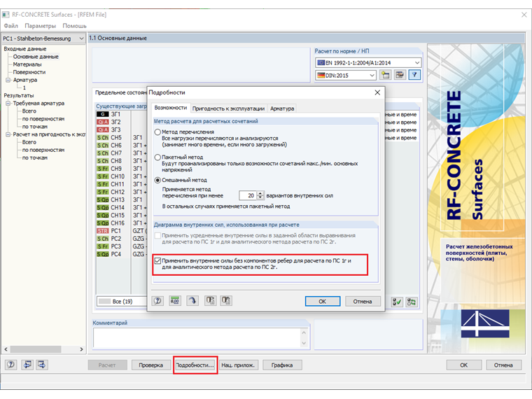This screenshot has height=399, width=532.
Task: Select the Смешанный метод radio button
Action: pos(157,180)
